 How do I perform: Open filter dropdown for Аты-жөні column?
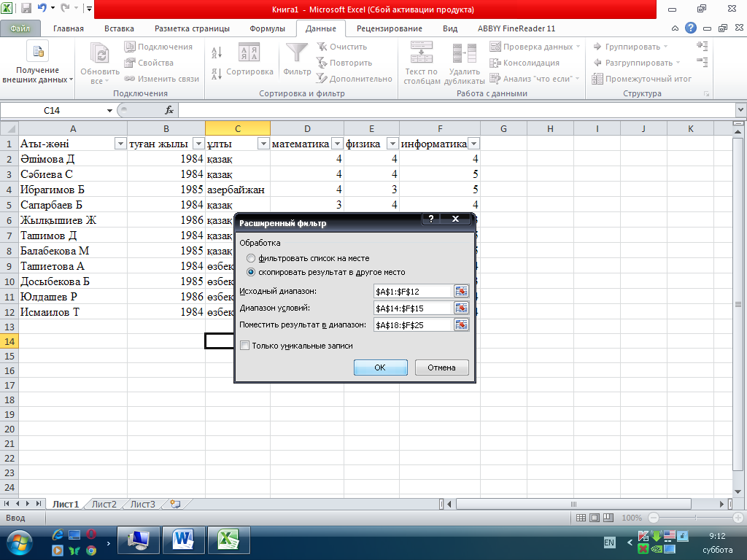tap(120, 144)
